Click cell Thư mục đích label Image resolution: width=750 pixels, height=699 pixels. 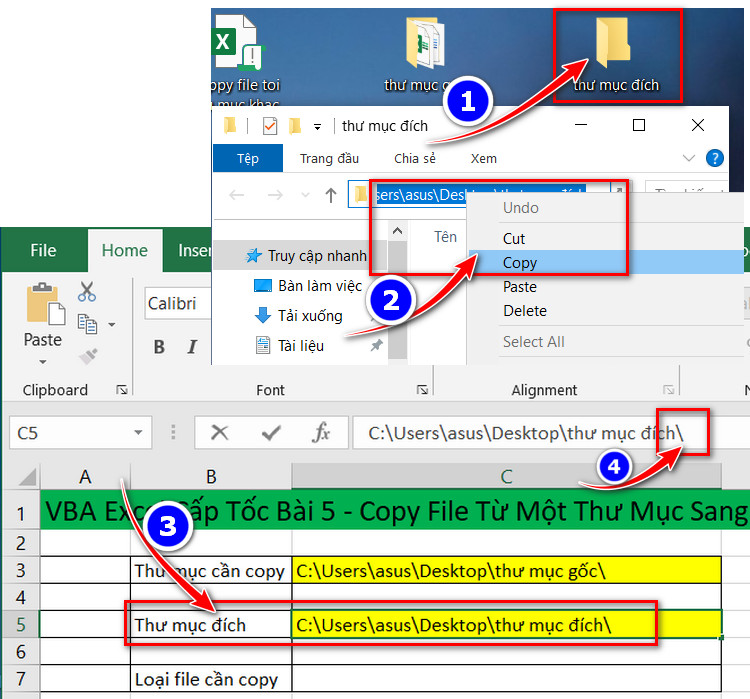211,624
